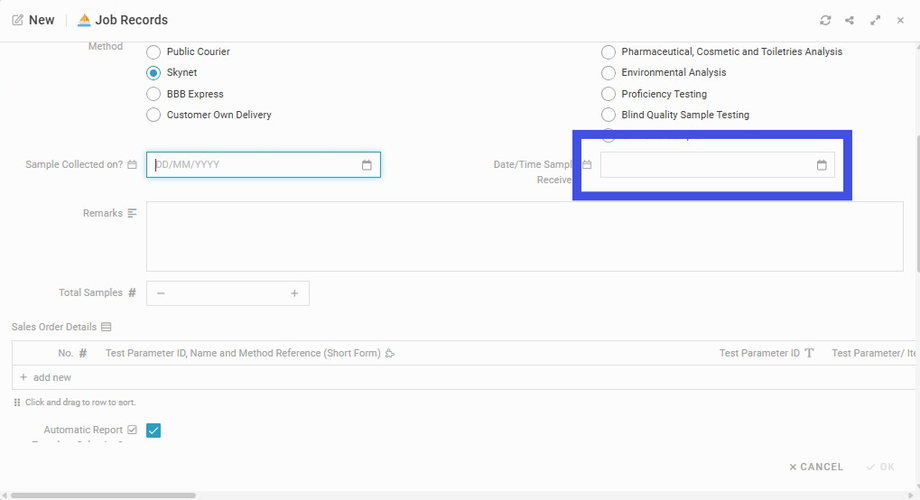920x500 pixels.
Task: Uncheck the Automatic Report checkbox
Action: click(x=153, y=431)
